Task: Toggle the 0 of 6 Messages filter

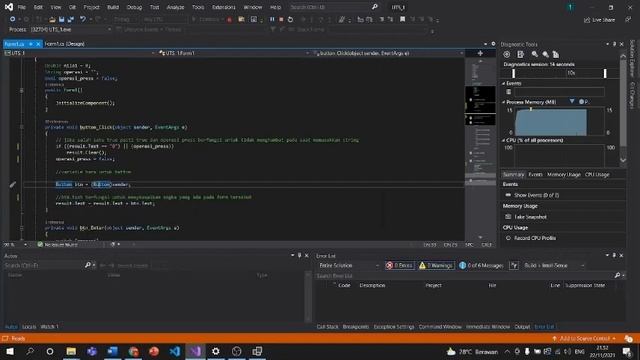Action: point(481,265)
